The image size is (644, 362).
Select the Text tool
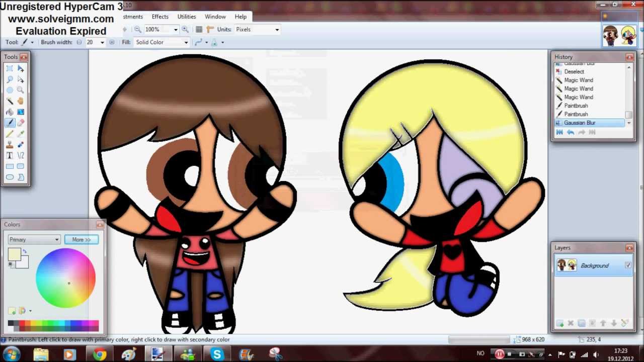pos(10,155)
